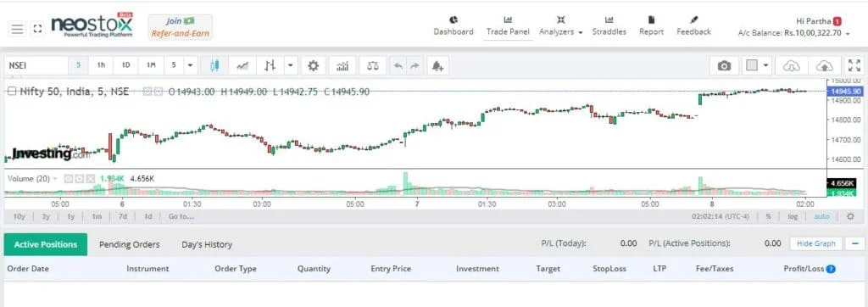Open chart settings gear in toolbar
Screen dimensions: 868x307
coord(314,65)
